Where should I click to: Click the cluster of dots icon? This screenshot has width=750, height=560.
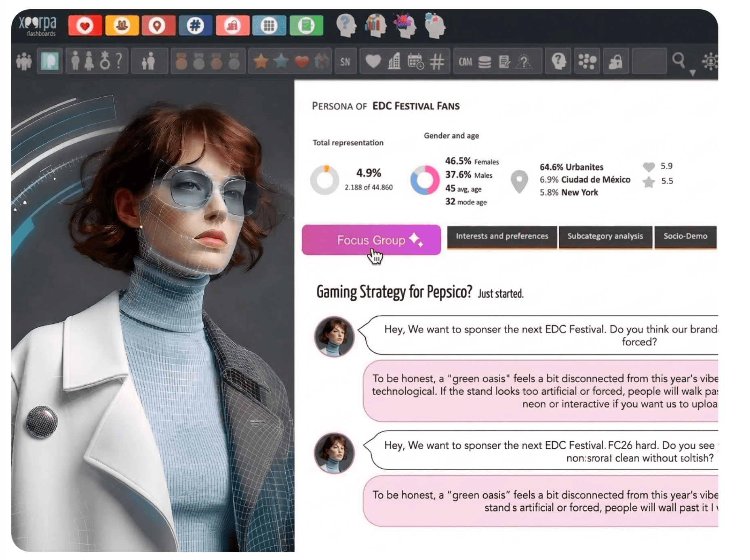[587, 61]
